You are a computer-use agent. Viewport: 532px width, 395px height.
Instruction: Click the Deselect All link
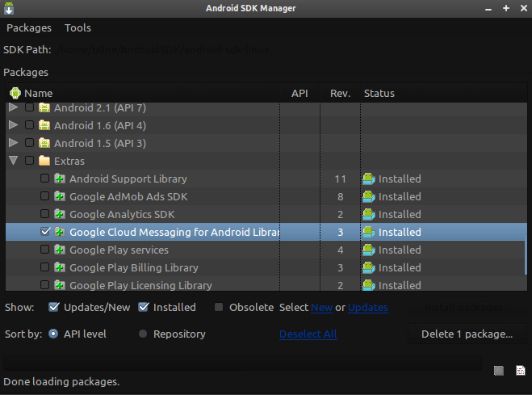pyautogui.click(x=308, y=334)
